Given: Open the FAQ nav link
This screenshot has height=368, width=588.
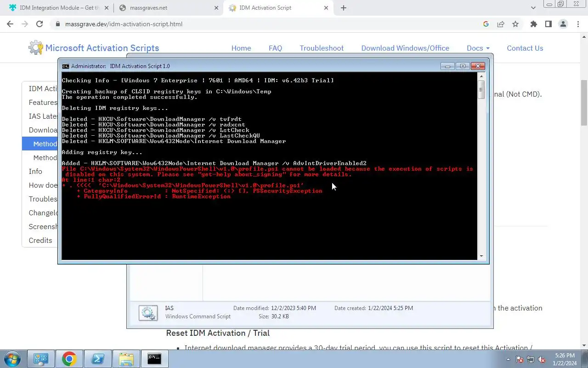Looking at the screenshot, I should tap(275, 48).
